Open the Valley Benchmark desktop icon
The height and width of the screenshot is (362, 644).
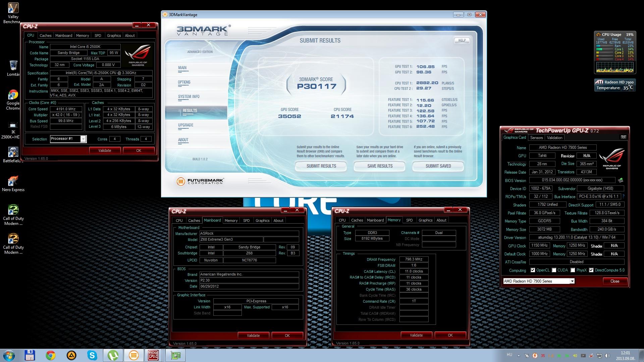(13, 8)
